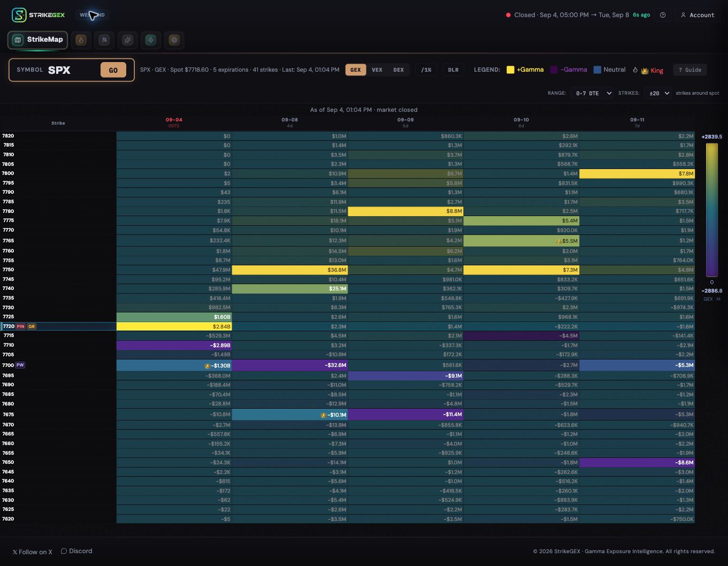The width and height of the screenshot is (728, 566).
Task: Open the gold globe icon view
Action: click(174, 40)
